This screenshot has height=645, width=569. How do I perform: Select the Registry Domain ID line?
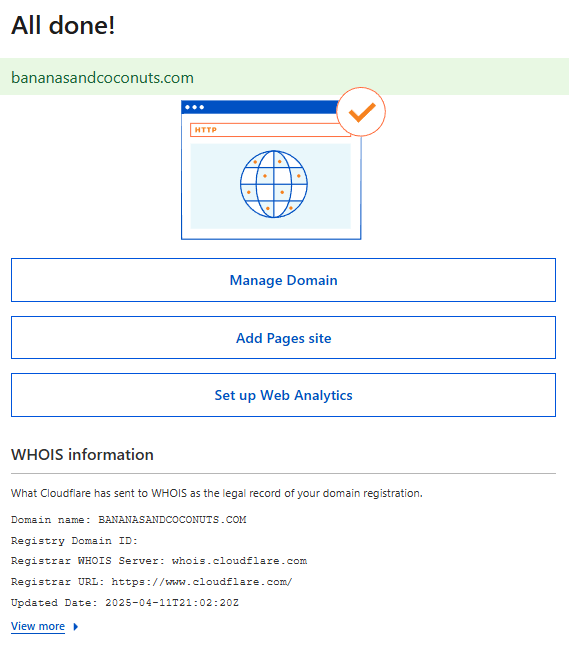tap(74, 541)
